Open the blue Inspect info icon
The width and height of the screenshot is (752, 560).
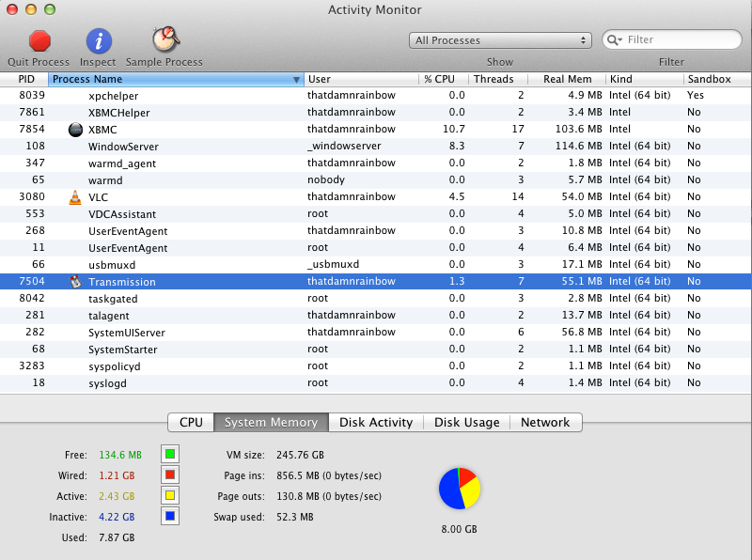coord(99,40)
